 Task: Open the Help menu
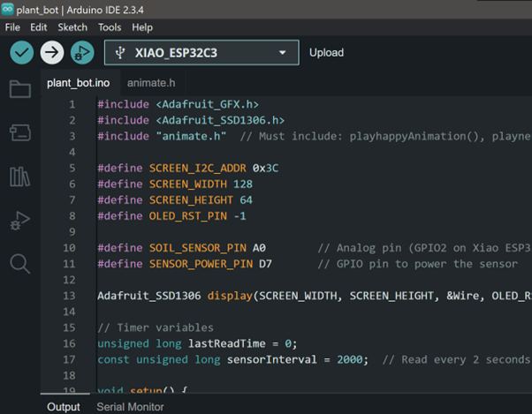[x=142, y=27]
